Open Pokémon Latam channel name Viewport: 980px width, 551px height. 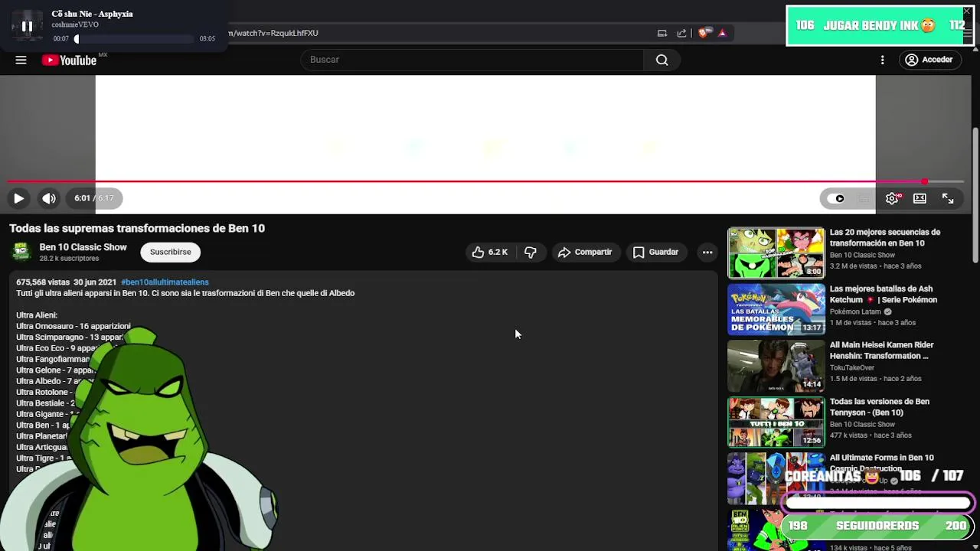point(855,311)
